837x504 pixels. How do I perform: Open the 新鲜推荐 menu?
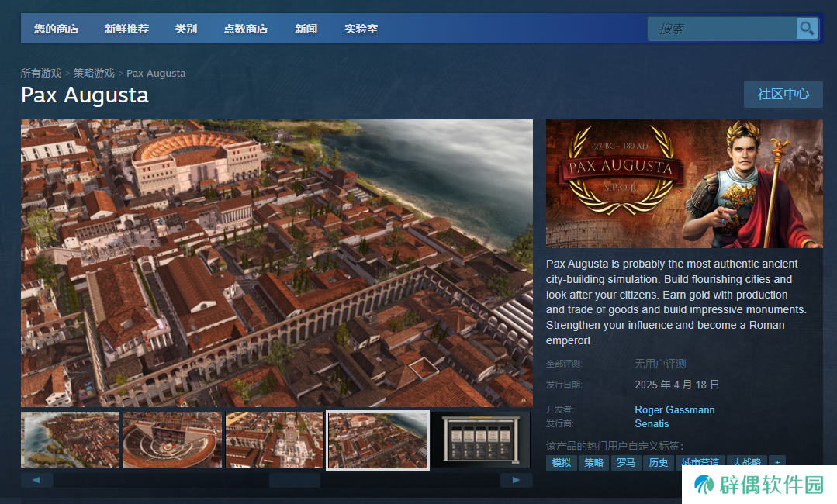point(126,29)
